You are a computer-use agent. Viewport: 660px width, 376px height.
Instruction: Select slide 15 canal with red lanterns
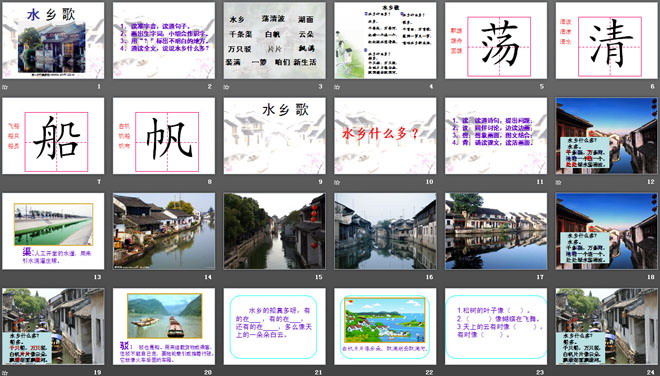[274, 231]
